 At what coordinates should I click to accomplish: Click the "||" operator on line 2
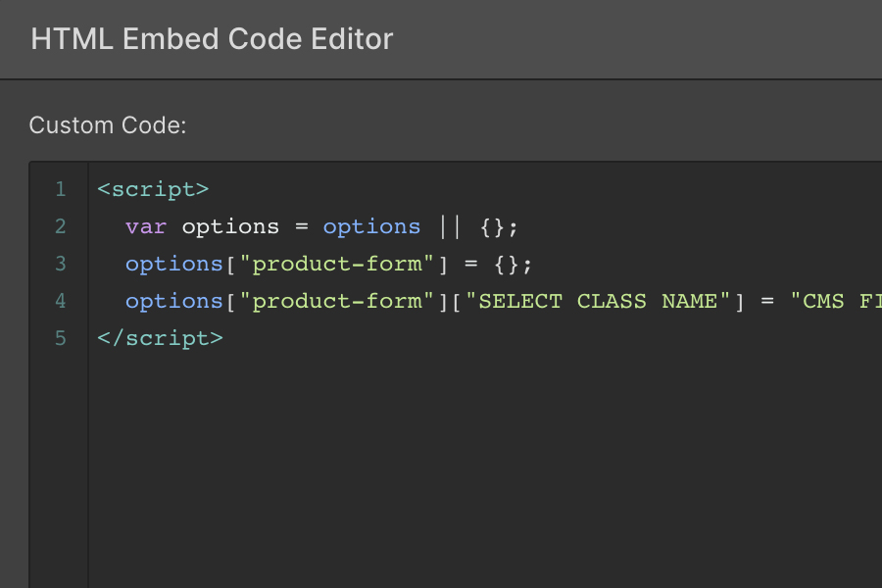(450, 226)
